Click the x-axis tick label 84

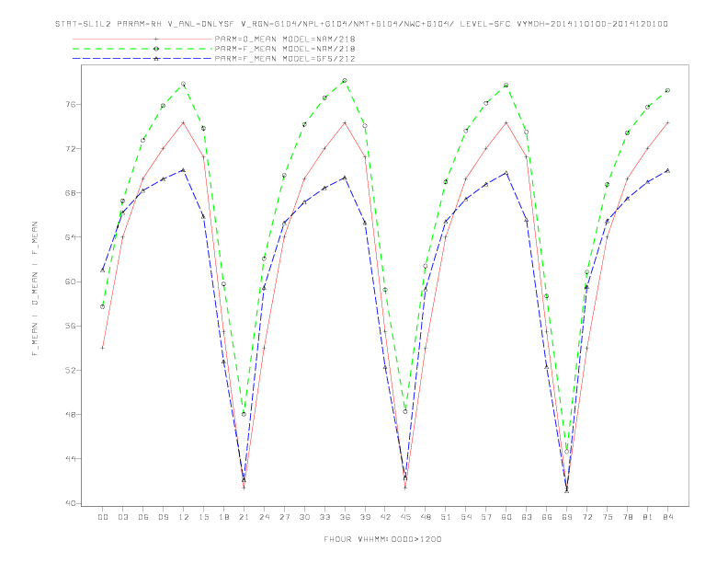click(667, 517)
